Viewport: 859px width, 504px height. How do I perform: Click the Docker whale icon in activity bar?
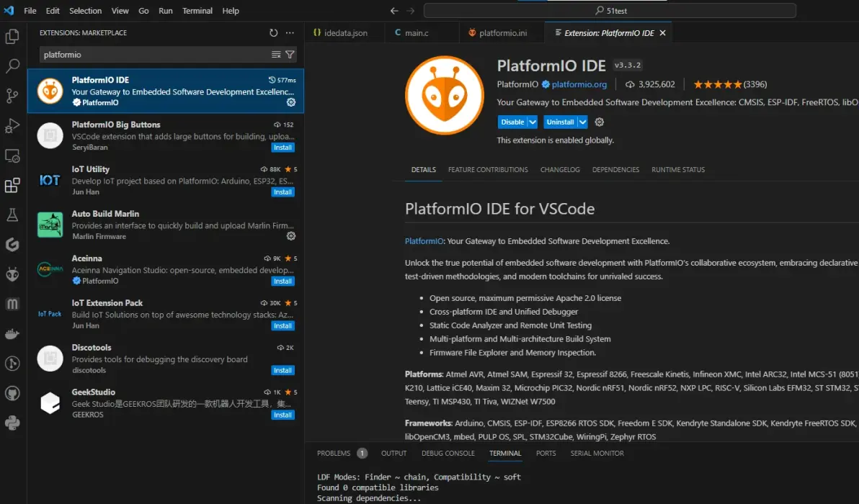[x=12, y=333]
